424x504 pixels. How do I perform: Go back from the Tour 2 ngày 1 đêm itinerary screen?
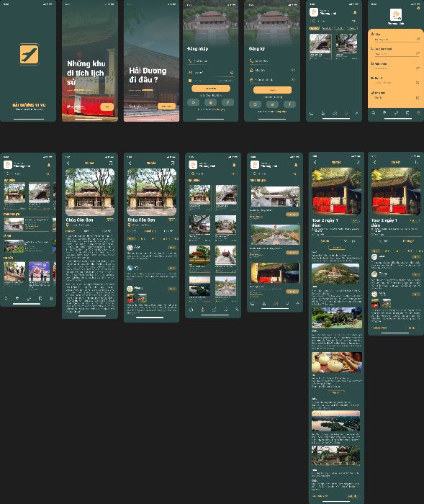click(315, 163)
